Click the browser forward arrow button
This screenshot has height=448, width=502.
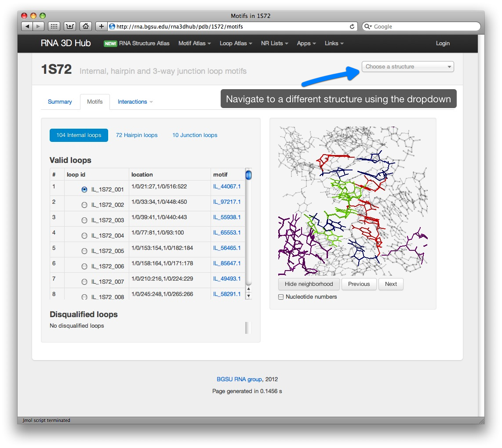tap(39, 26)
